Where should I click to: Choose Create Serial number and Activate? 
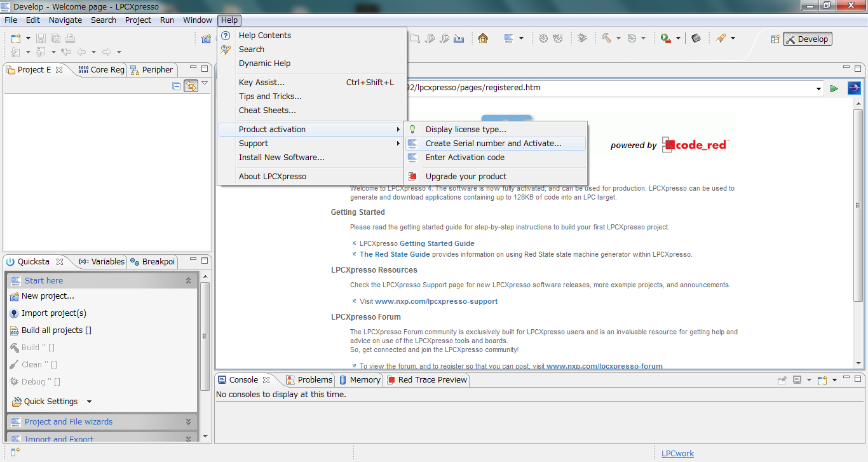[x=495, y=144]
